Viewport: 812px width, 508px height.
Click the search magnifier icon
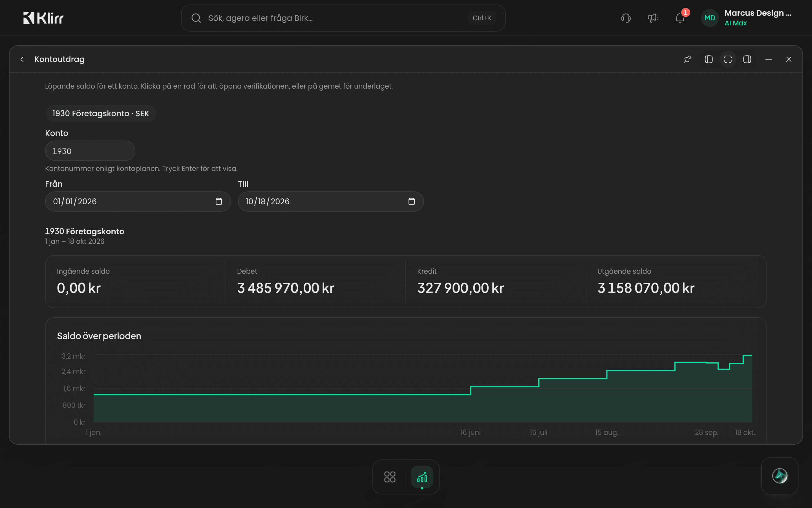click(x=196, y=18)
